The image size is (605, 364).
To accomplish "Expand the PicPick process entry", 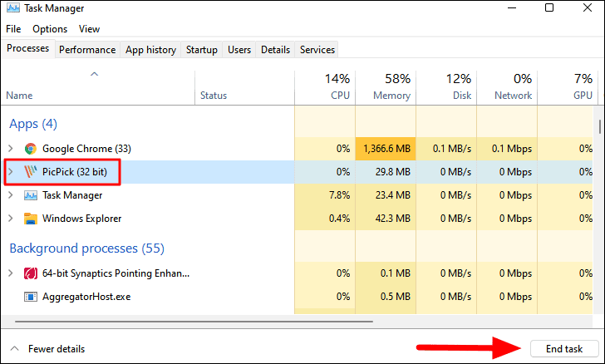I will coord(11,172).
